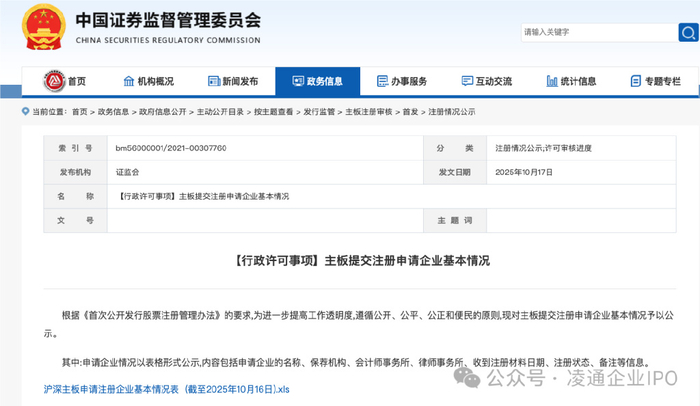Click the index number bm56000001/2021-00307760

click(x=171, y=148)
